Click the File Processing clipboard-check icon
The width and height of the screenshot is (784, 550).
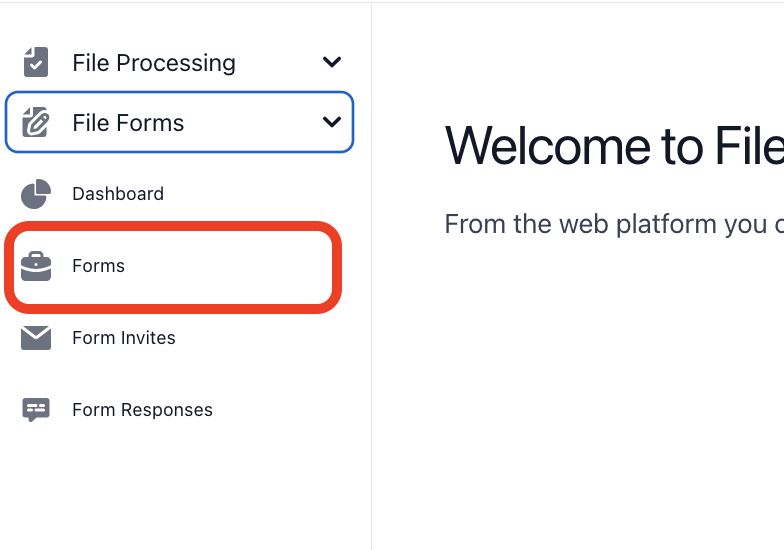36,62
